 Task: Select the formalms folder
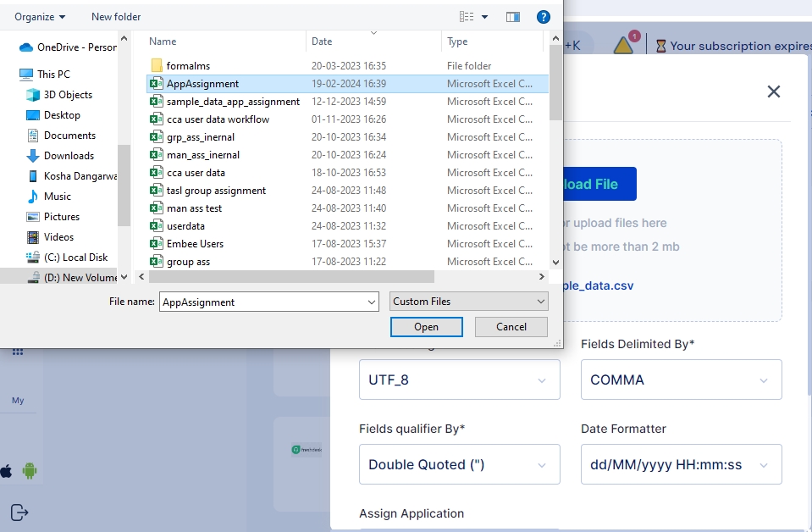click(x=187, y=66)
